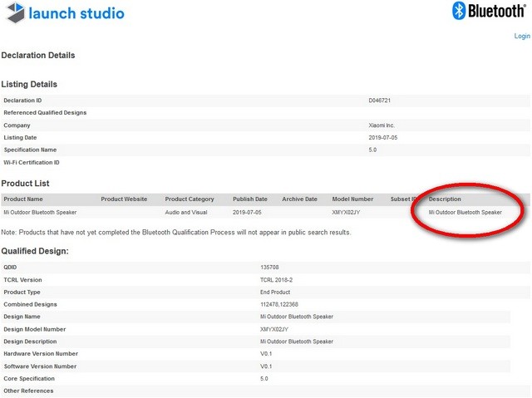Select Hardware Version Number value V0.1
Screen dimensions: 532x398
[x=266, y=354]
